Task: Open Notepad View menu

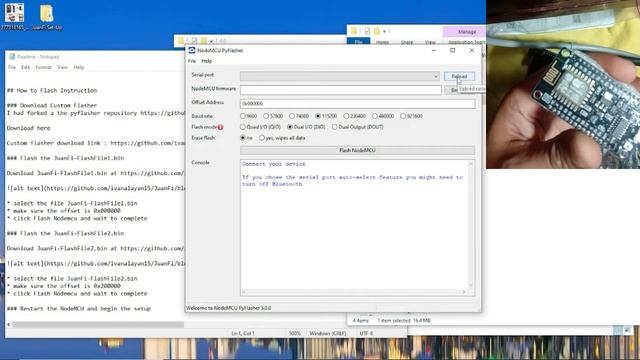Action: pos(62,67)
